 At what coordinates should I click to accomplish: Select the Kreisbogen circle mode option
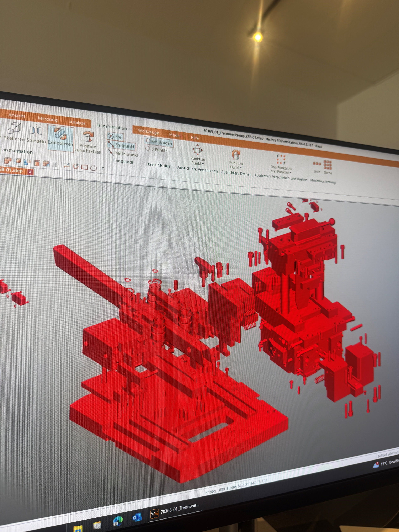159,142
